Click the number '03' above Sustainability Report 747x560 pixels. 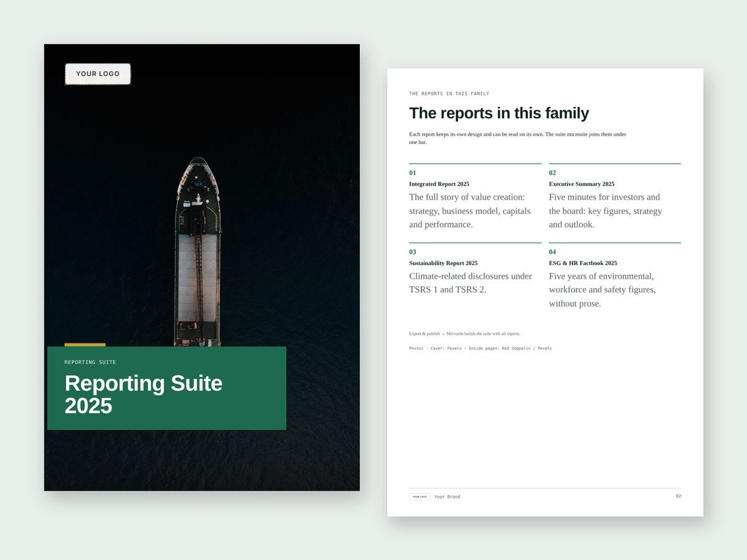pos(413,252)
